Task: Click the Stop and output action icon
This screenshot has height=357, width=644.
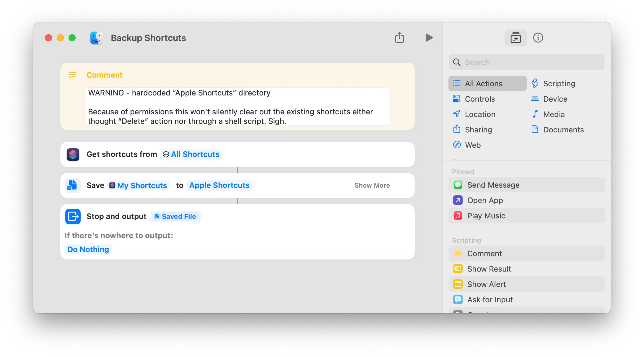Action: pos(73,216)
